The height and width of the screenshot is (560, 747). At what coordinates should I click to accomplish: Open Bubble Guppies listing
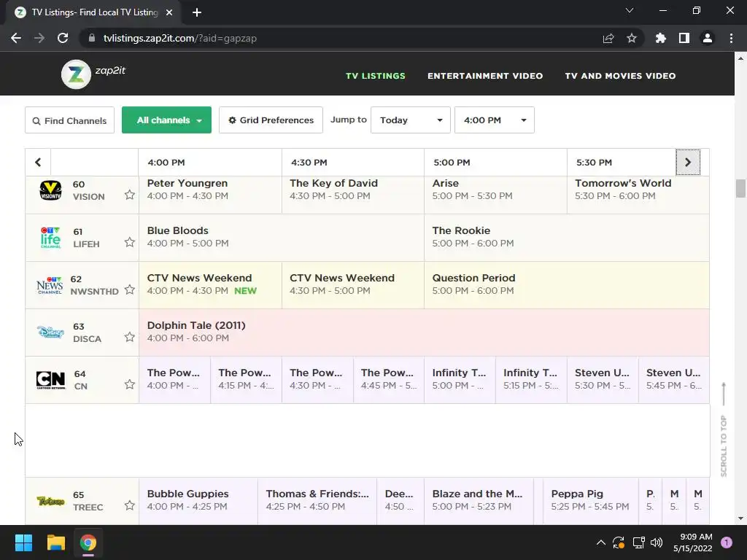(198, 500)
